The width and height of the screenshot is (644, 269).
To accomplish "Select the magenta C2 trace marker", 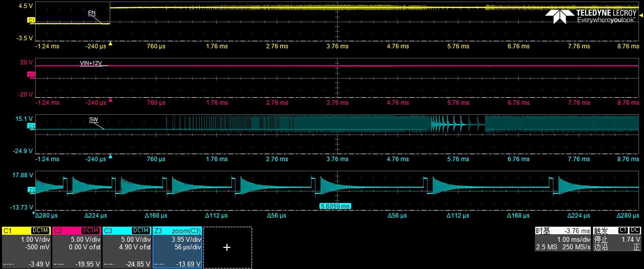I will (31, 75).
